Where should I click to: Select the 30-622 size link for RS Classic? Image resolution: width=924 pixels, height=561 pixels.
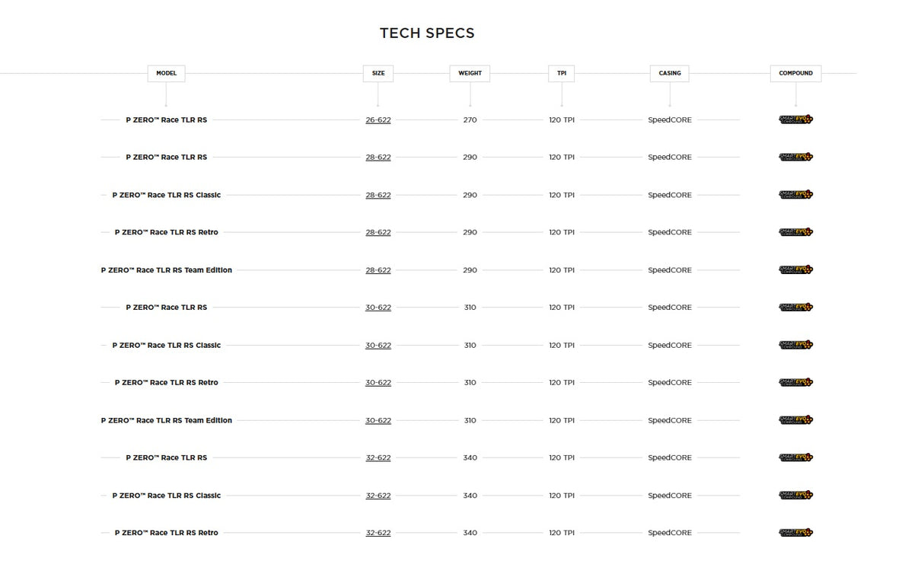click(378, 346)
